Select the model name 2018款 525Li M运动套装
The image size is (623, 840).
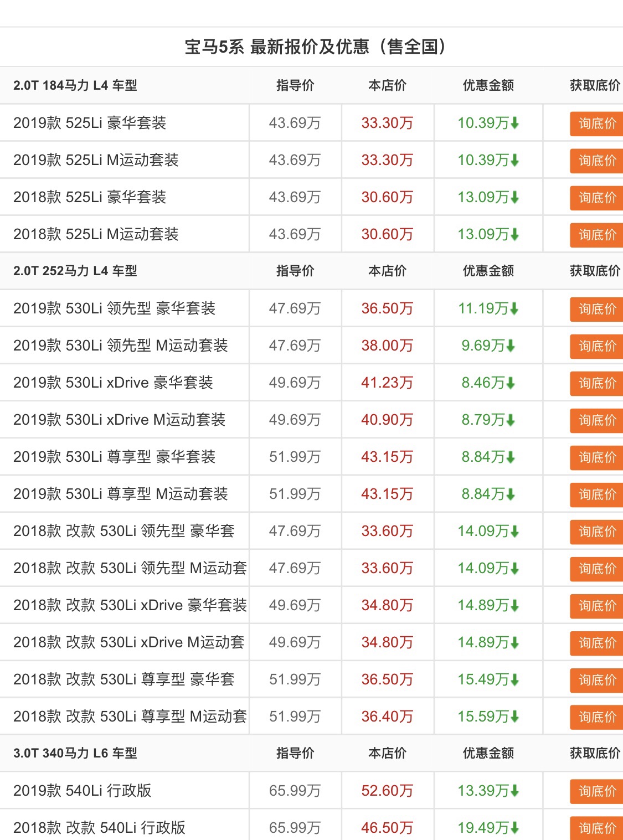96,234
